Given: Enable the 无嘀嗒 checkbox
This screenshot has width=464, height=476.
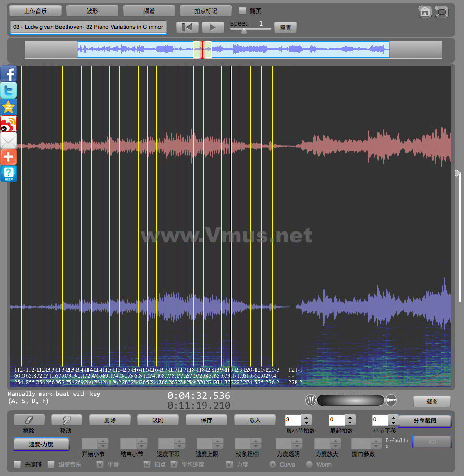Looking at the screenshot, I should pos(17,464).
